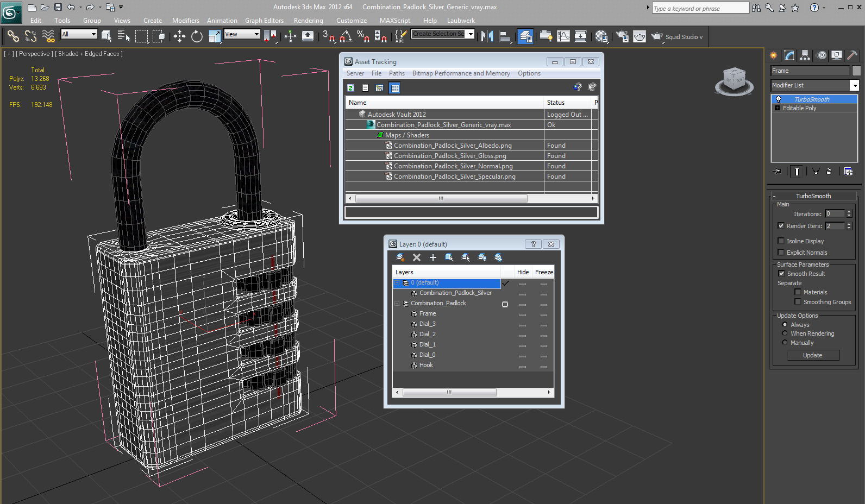
Task: Expand the Editable Poly modifier sub-objects
Action: [777, 108]
